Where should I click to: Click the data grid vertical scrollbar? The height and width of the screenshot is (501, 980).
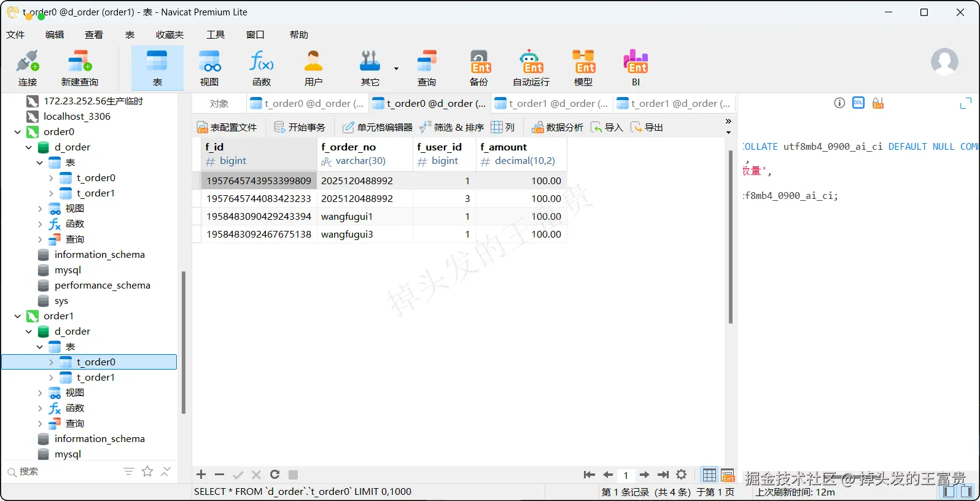(x=730, y=236)
